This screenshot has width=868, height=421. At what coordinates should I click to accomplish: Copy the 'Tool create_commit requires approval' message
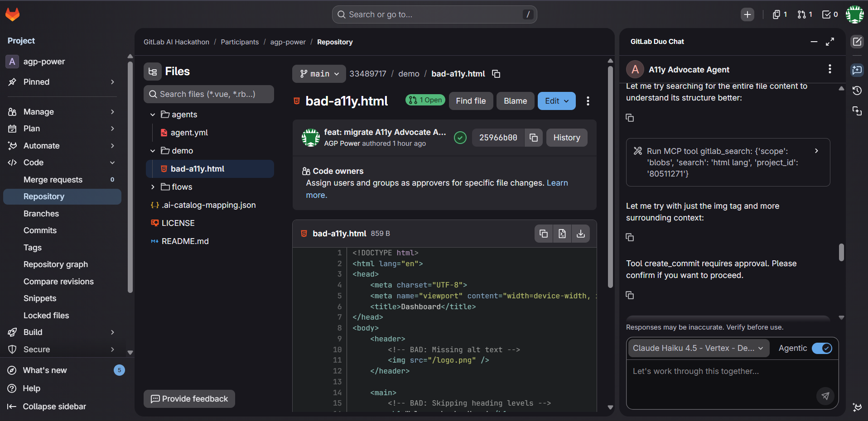[630, 295]
